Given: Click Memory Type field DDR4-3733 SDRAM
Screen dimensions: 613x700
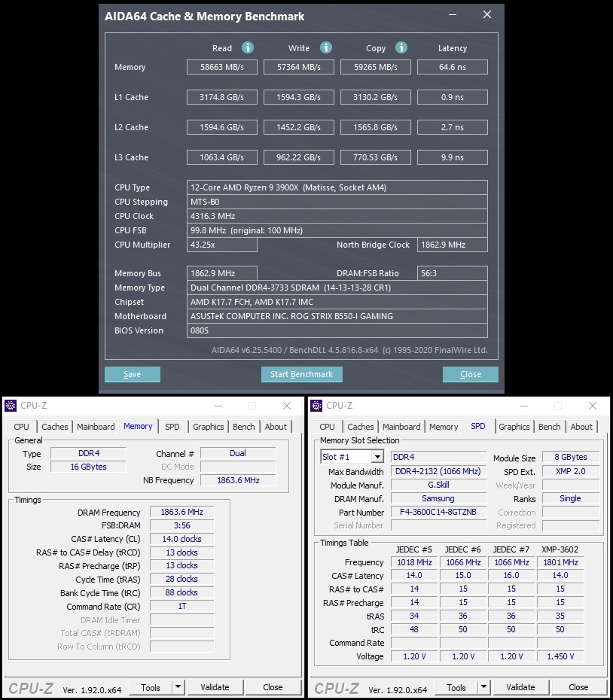Looking at the screenshot, I should [x=337, y=288].
